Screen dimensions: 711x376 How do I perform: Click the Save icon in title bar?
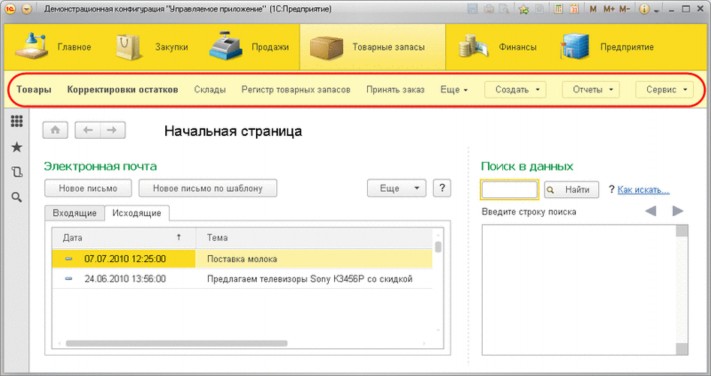[x=472, y=9]
